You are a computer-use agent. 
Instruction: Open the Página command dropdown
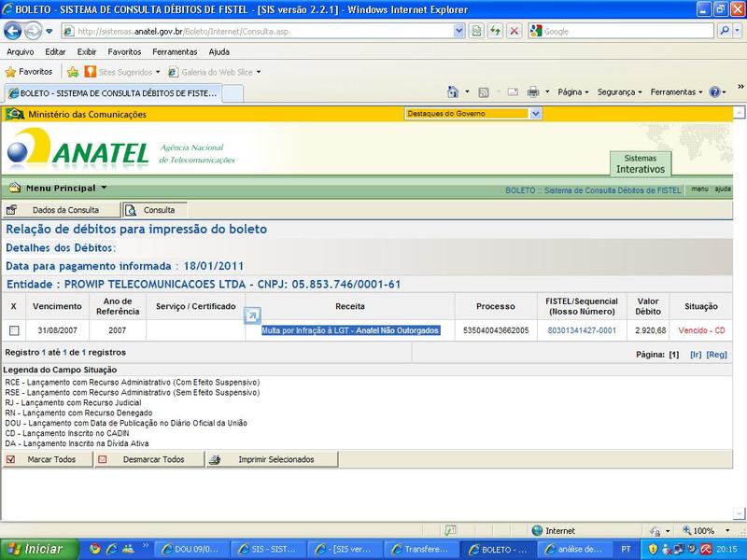tap(573, 91)
